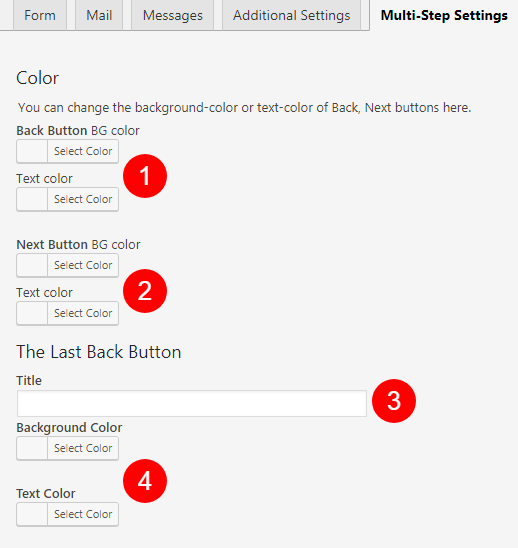
Task: Click the red number 3 marker
Action: 394,401
